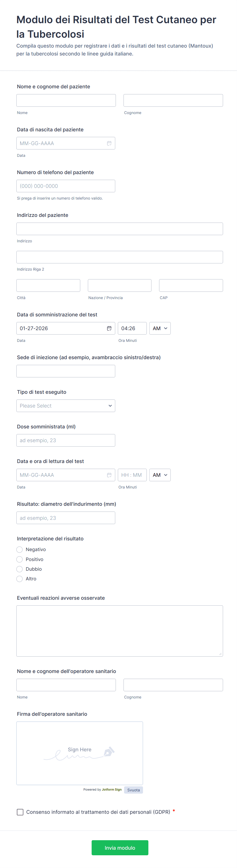Open calendar icon for test reading date

coord(109,475)
